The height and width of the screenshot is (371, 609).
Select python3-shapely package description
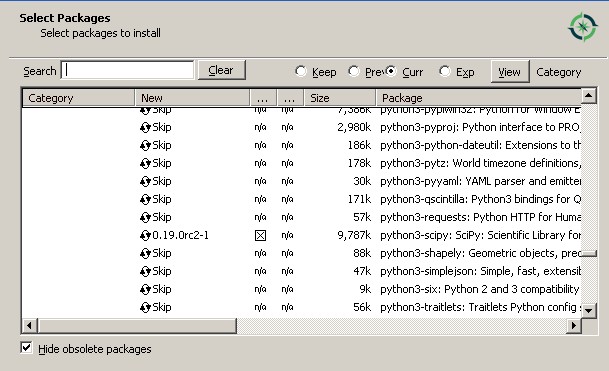(x=480, y=253)
